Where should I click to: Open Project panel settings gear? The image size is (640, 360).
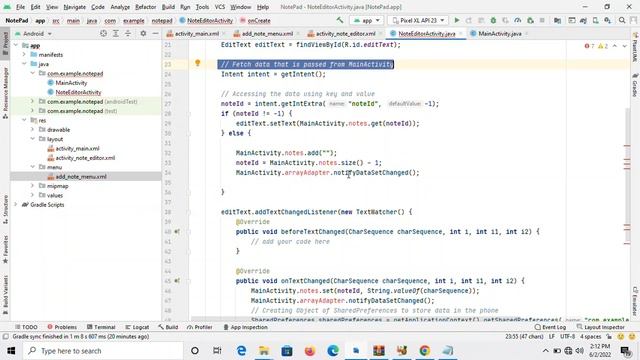[x=143, y=33]
